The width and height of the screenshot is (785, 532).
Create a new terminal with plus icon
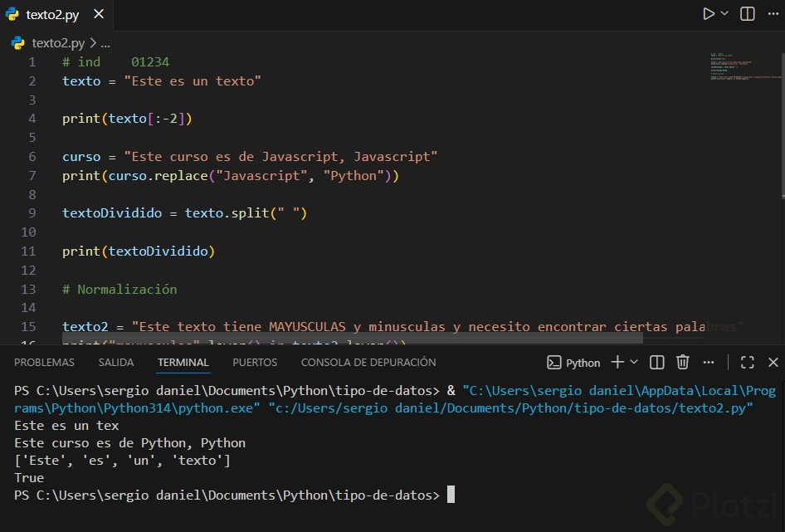point(617,362)
